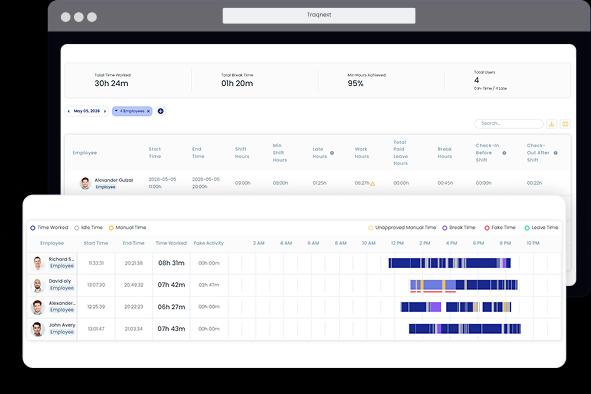This screenshot has height=394, width=591.
Task: Click David's fake activity 02h 47m value
Action: click(x=209, y=285)
